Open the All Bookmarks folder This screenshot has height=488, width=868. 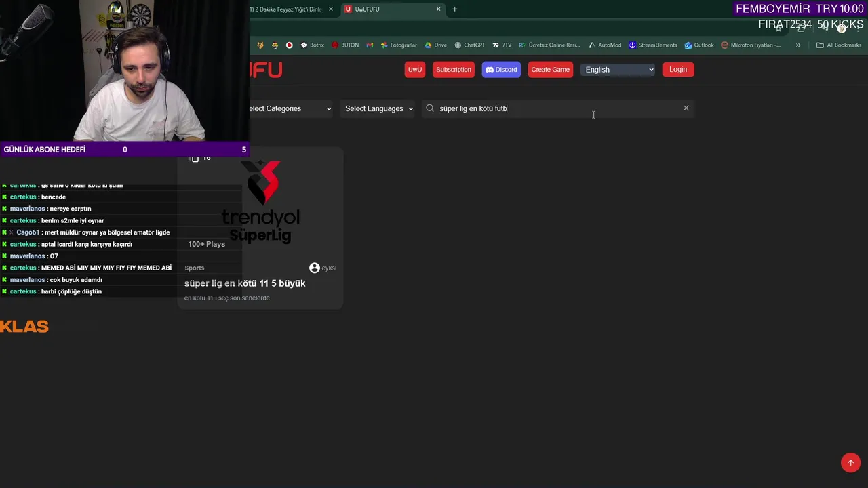point(839,45)
